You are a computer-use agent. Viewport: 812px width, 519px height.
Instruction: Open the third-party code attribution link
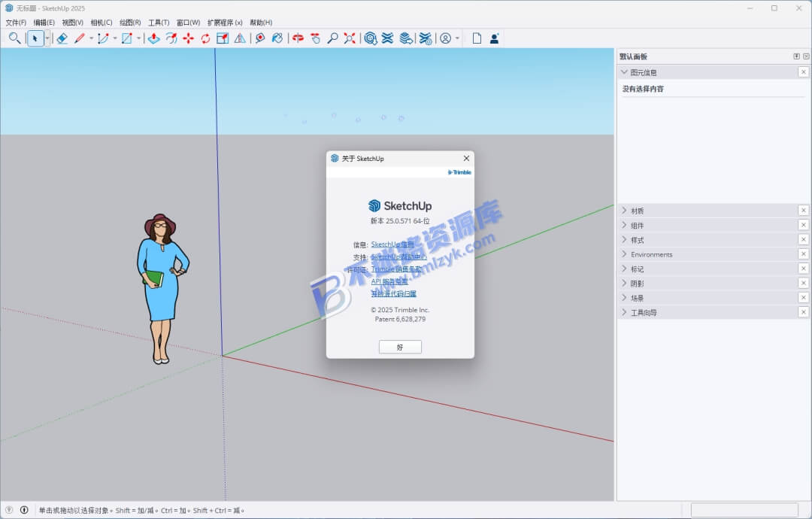pos(393,293)
